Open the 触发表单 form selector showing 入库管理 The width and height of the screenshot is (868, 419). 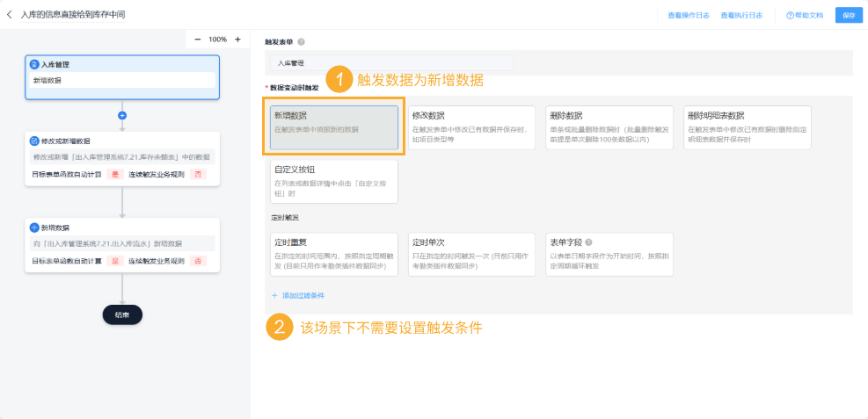[390, 63]
